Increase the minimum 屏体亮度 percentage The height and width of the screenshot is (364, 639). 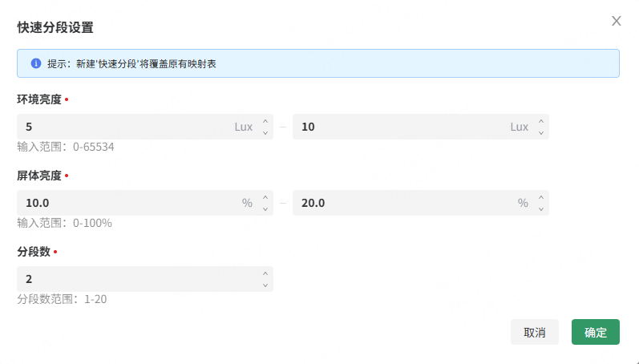[x=265, y=197]
